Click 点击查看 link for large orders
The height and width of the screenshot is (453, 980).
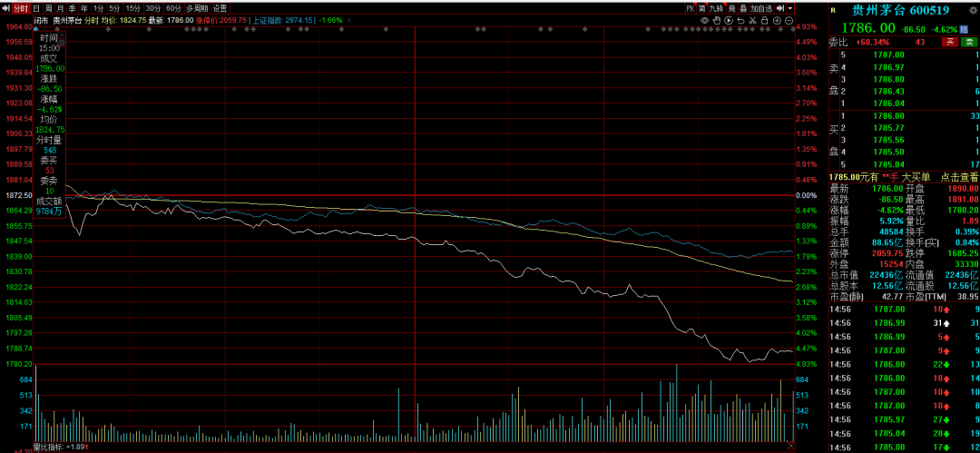(958, 176)
